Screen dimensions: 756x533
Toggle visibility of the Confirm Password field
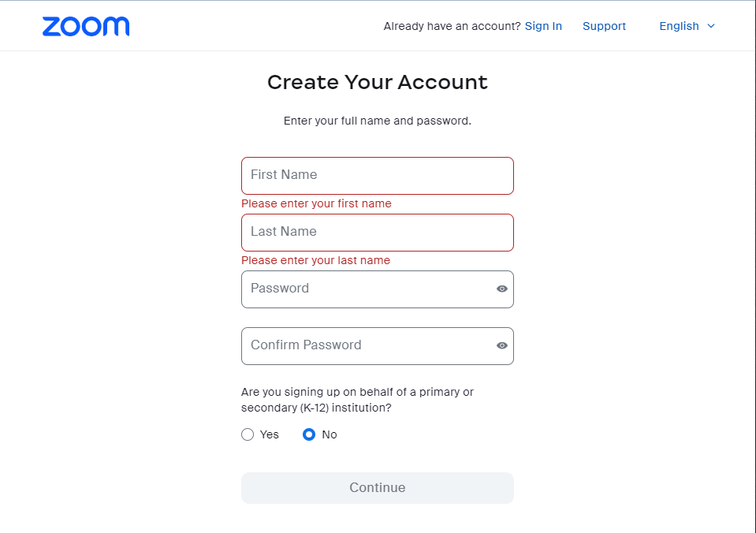[x=502, y=346]
